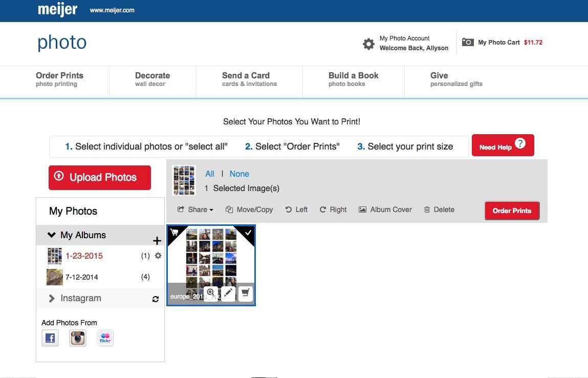Click the 1-23-2015 album thumbnail
Viewport: 588px width, 378px height.
pos(55,256)
